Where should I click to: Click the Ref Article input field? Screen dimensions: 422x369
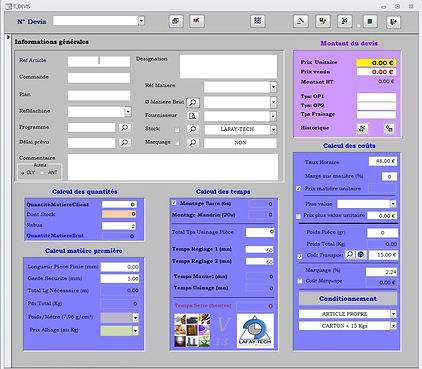point(99,61)
